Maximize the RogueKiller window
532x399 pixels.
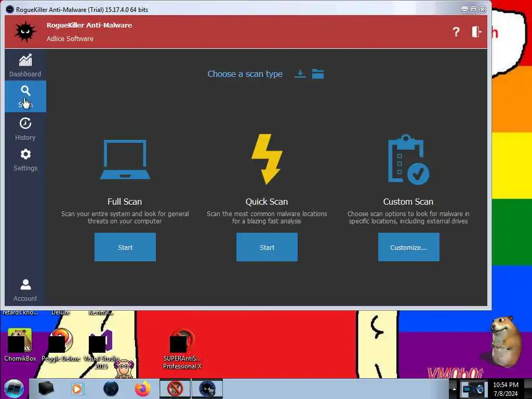click(x=473, y=9)
